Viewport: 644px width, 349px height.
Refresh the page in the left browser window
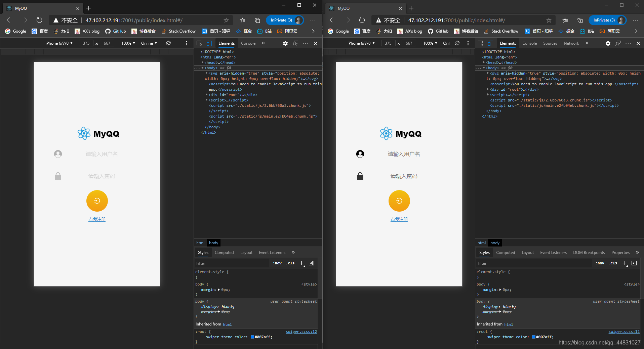pyautogui.click(x=39, y=20)
